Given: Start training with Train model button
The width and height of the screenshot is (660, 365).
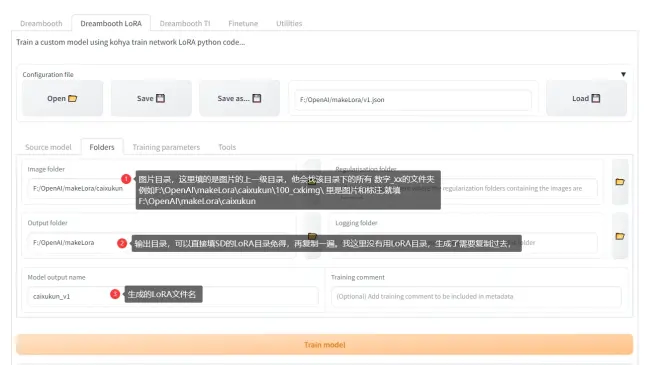Looking at the screenshot, I should [325, 345].
